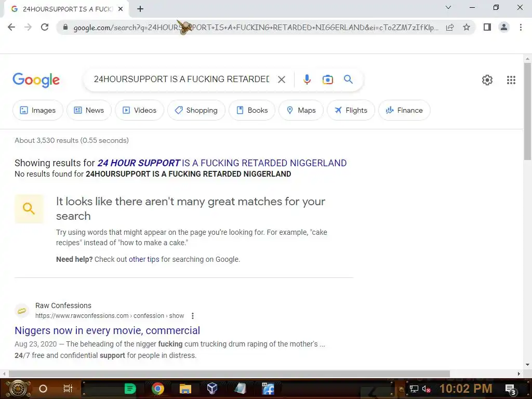Share this page from the address bar
The height and width of the screenshot is (399, 532).
(450, 27)
